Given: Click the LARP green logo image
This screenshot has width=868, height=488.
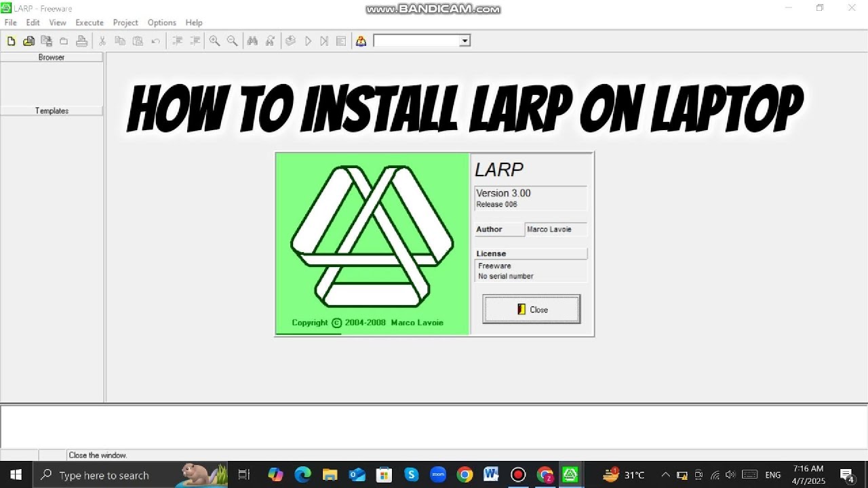Looking at the screenshot, I should (x=372, y=243).
